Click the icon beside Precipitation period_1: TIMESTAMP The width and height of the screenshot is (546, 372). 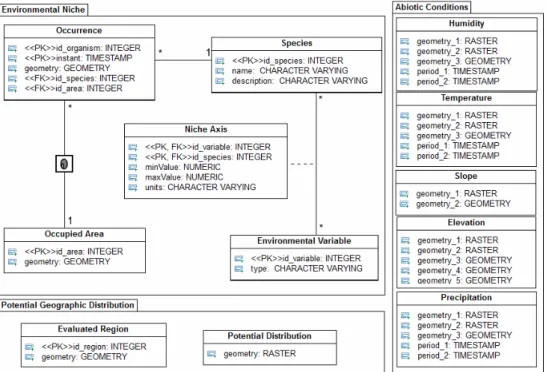click(405, 346)
